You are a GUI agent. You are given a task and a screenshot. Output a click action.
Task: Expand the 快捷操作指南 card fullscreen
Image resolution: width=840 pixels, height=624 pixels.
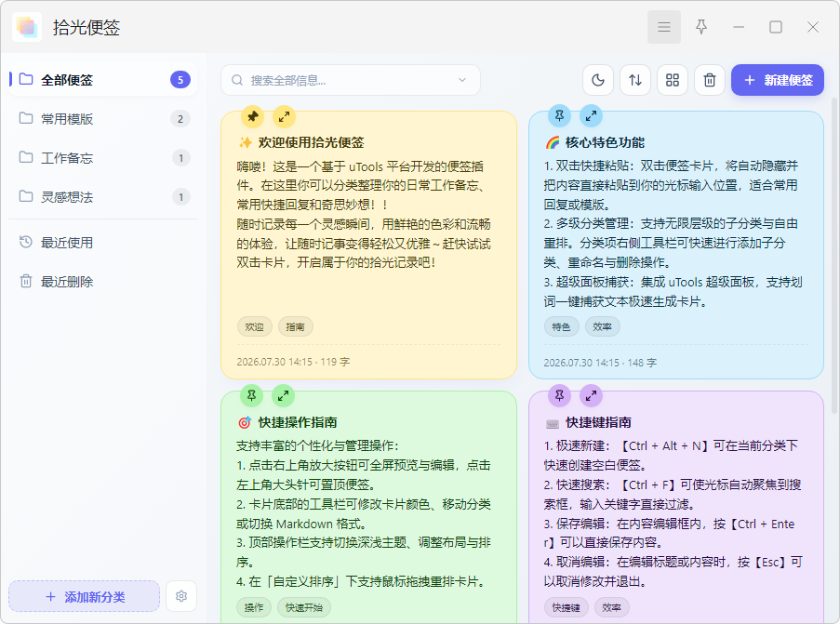pos(283,396)
